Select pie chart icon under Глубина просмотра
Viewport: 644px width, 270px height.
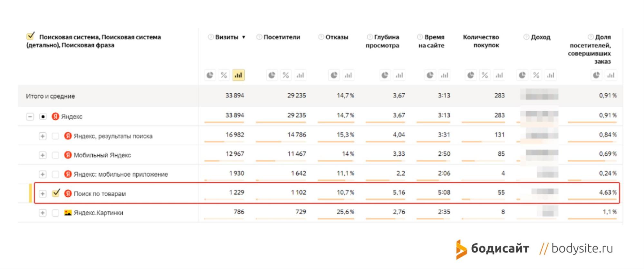[385, 75]
